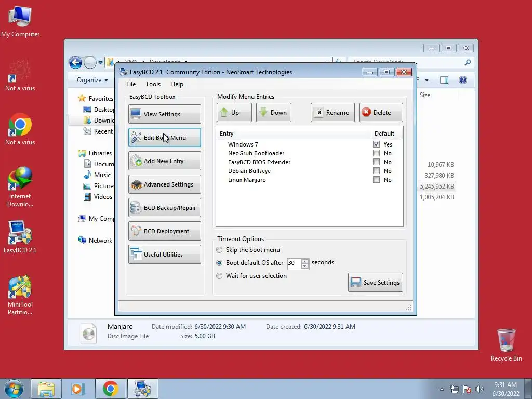The image size is (532, 399).
Task: Click the EasyBCD title bar app icon
Action: pyautogui.click(x=124, y=72)
